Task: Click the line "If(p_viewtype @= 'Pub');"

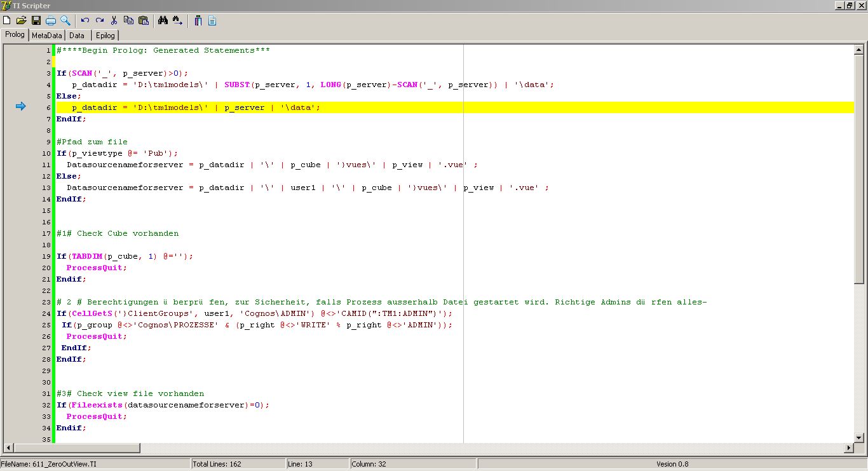Action: [118, 153]
